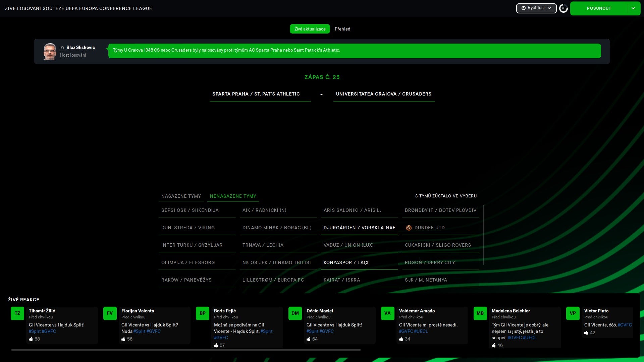The height and width of the screenshot is (362, 644).
Task: Click DJURGÅRDEN / VORSKLA-NAF entry
Action: coord(359,228)
